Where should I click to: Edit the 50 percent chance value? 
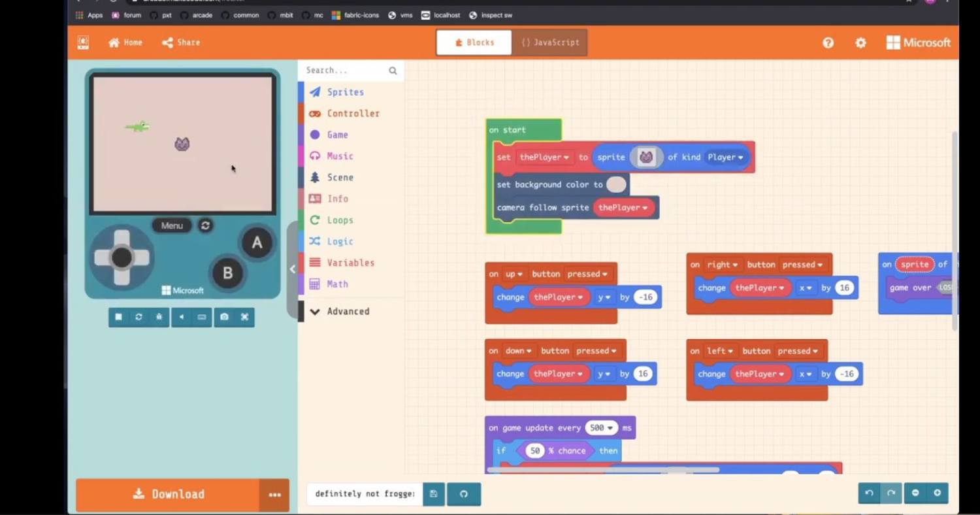(x=535, y=451)
